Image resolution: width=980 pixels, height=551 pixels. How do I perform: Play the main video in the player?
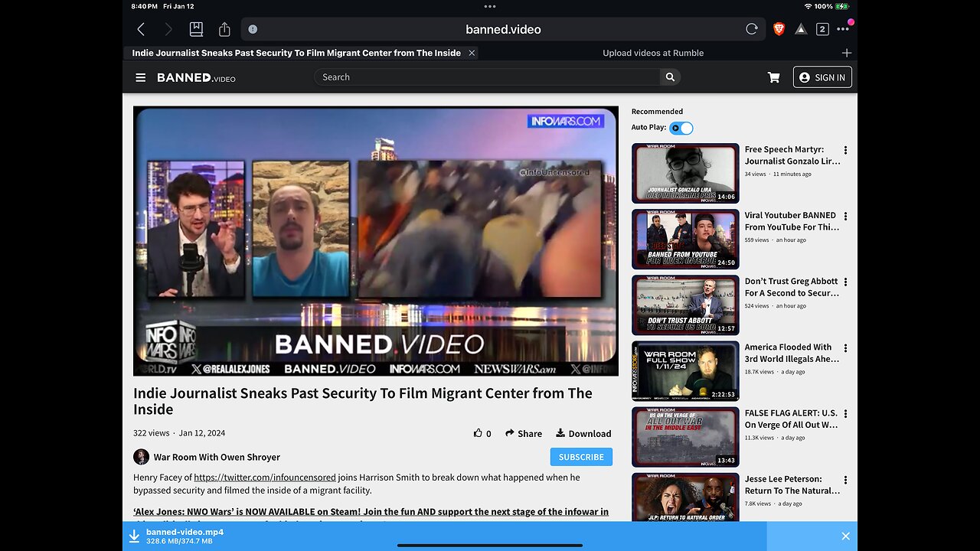point(376,241)
